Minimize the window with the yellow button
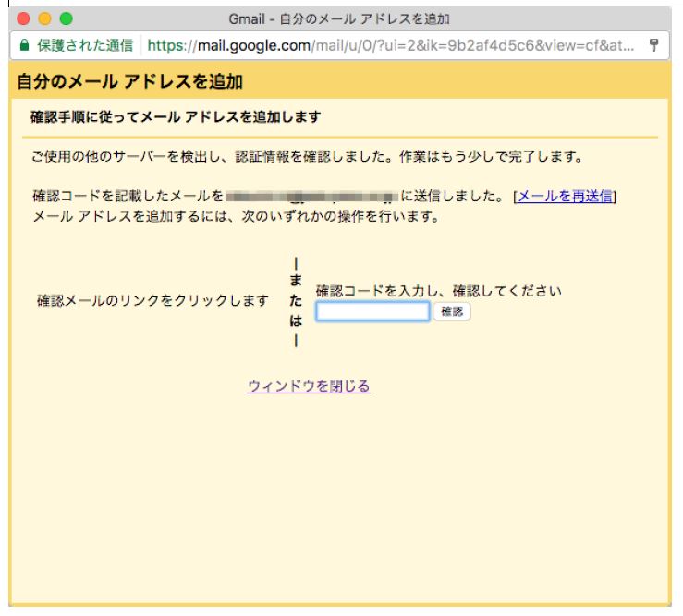683x616 pixels. (x=44, y=18)
